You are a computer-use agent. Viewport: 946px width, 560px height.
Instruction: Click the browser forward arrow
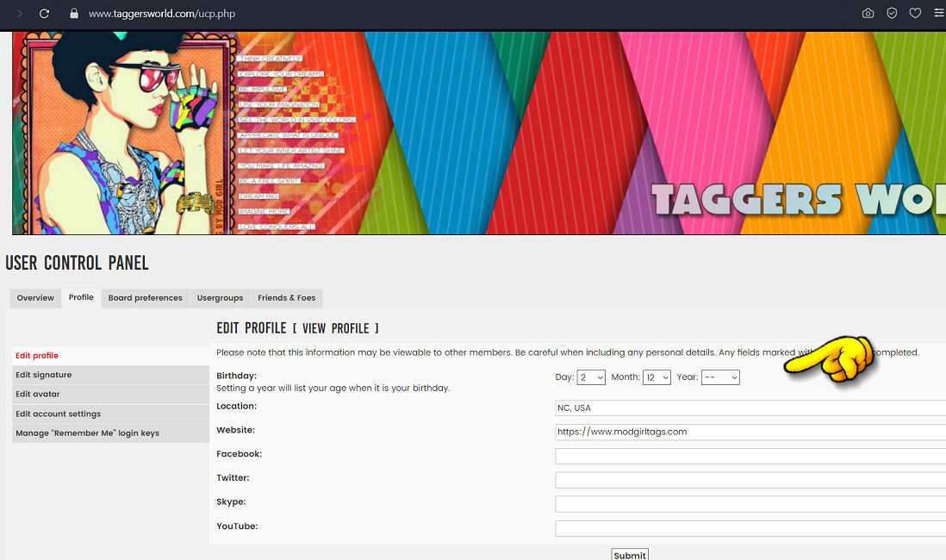19,13
